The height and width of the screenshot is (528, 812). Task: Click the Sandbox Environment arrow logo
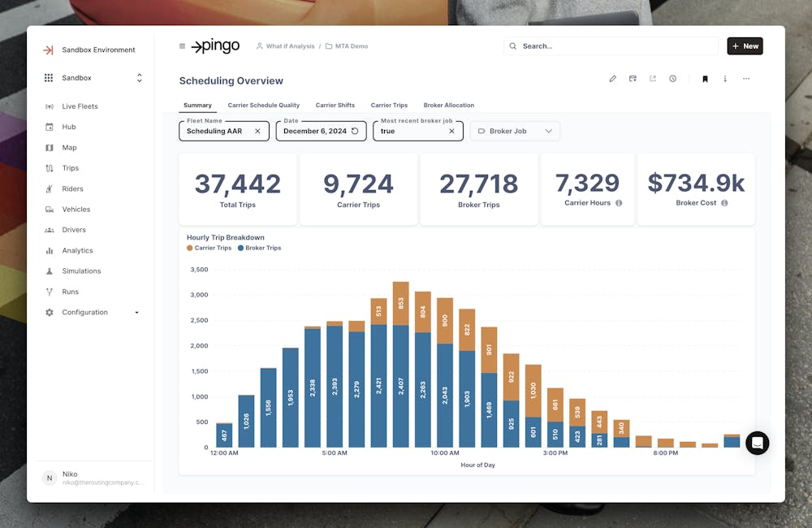coord(48,50)
